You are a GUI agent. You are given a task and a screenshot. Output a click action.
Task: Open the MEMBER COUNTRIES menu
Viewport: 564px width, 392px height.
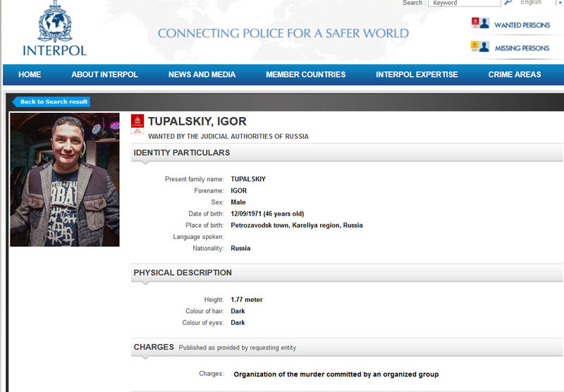(306, 75)
